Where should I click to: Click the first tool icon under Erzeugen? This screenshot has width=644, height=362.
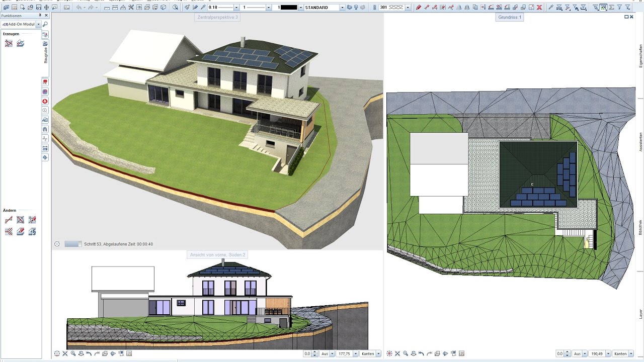[9, 43]
